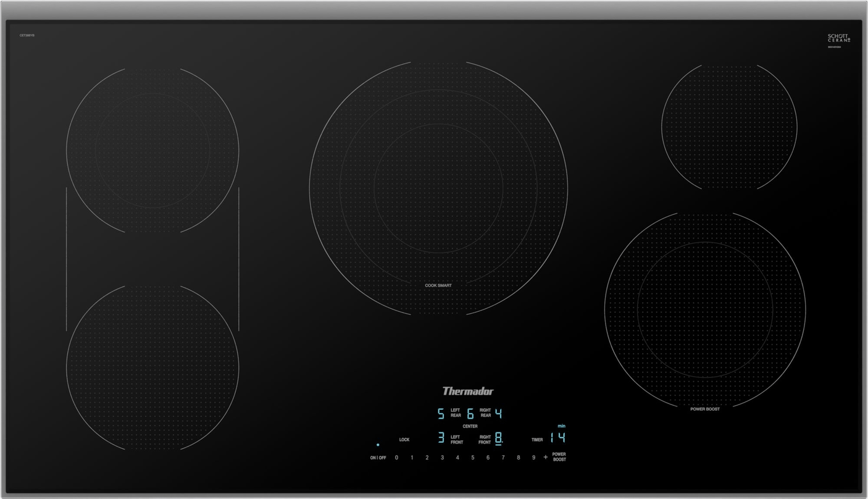The height and width of the screenshot is (499, 868).
Task: Select Right Front display showing 8
Action: point(498,438)
